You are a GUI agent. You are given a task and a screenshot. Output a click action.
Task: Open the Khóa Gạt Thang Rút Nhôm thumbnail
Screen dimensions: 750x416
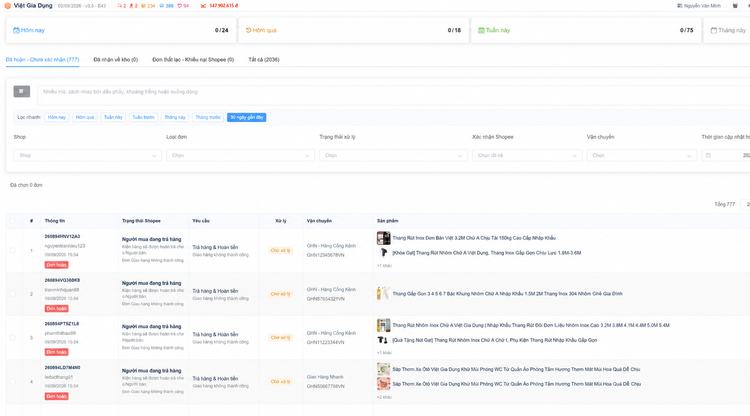tap(383, 252)
